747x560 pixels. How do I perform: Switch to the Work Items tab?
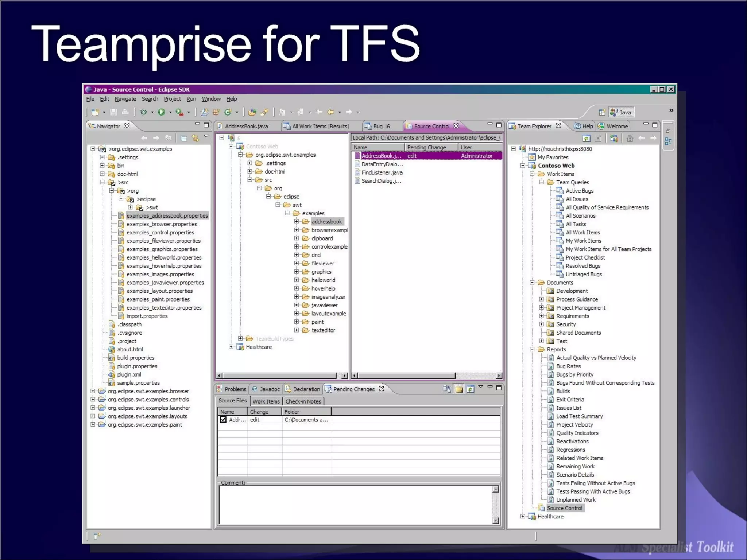tap(266, 401)
